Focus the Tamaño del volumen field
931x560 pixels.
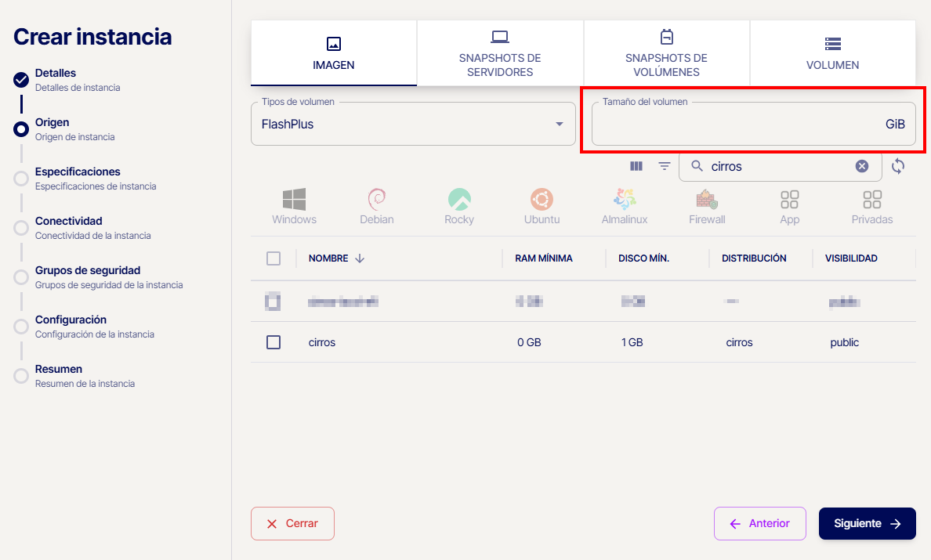737,125
